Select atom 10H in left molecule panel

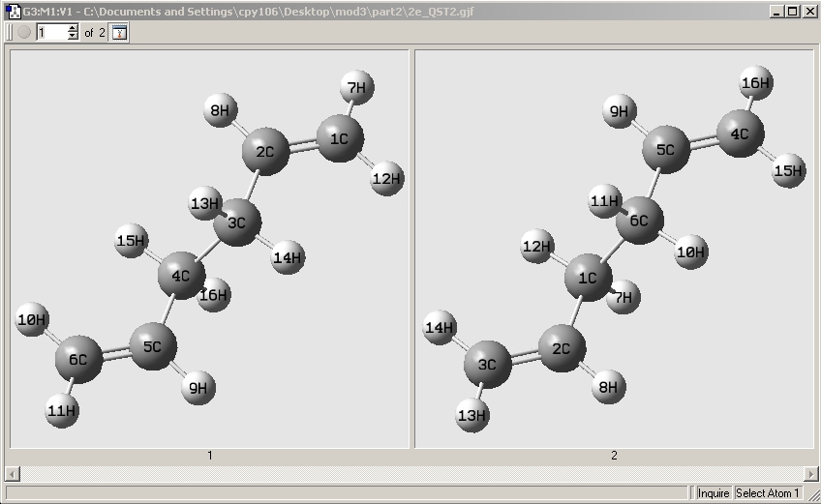33,318
